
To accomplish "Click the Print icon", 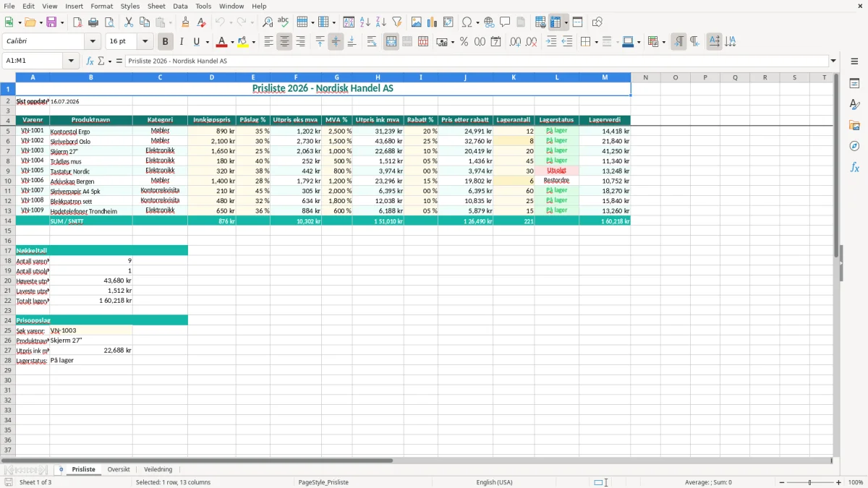I will [93, 22].
